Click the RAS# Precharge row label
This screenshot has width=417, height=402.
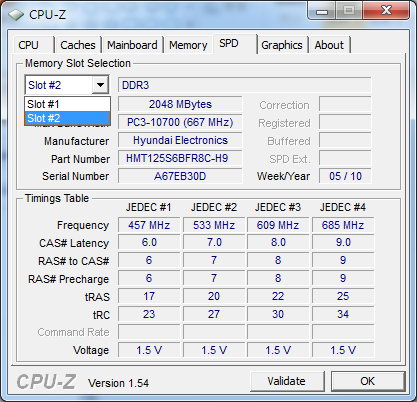tap(69, 279)
